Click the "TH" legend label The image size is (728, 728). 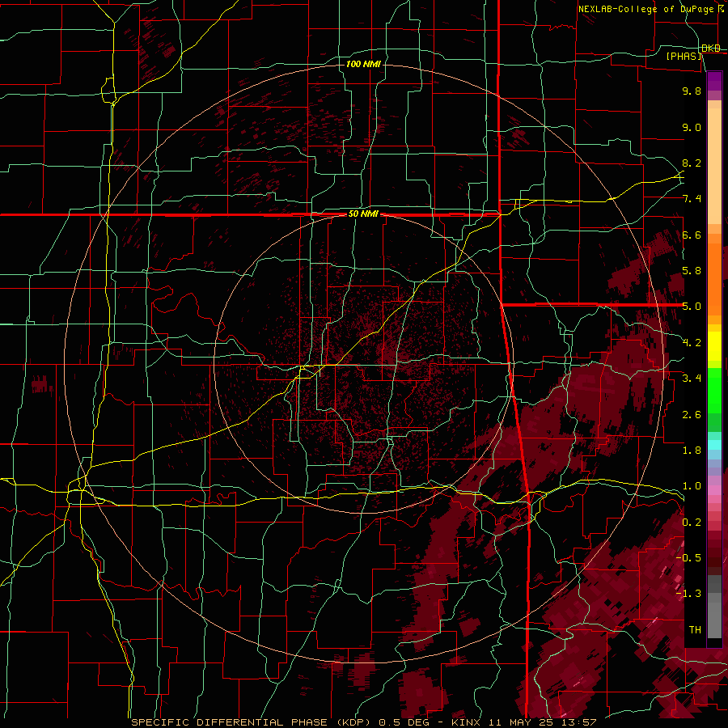695,630
